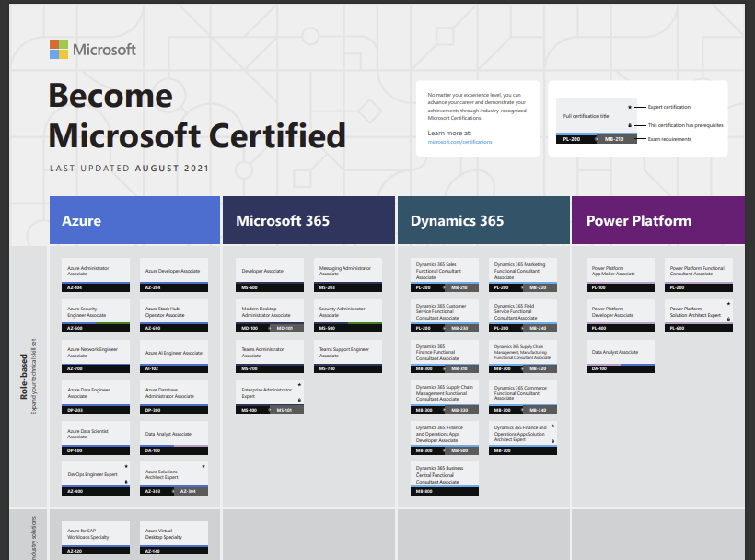The image size is (755, 560).
Task: Click the Role-based row label
Action: coord(24,377)
